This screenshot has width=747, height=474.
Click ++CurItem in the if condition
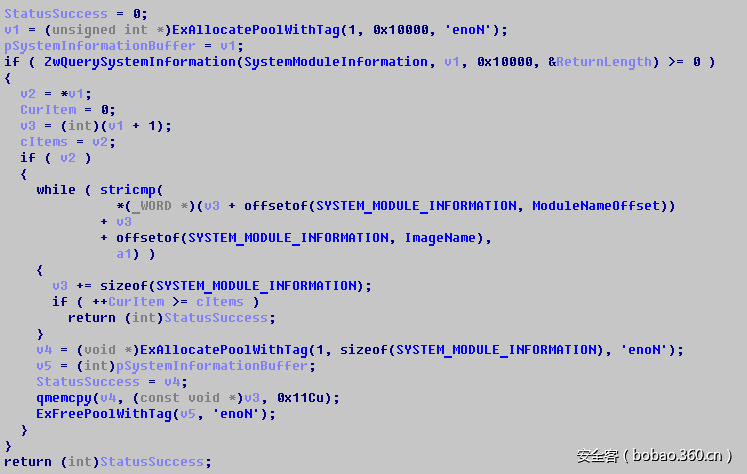point(128,302)
